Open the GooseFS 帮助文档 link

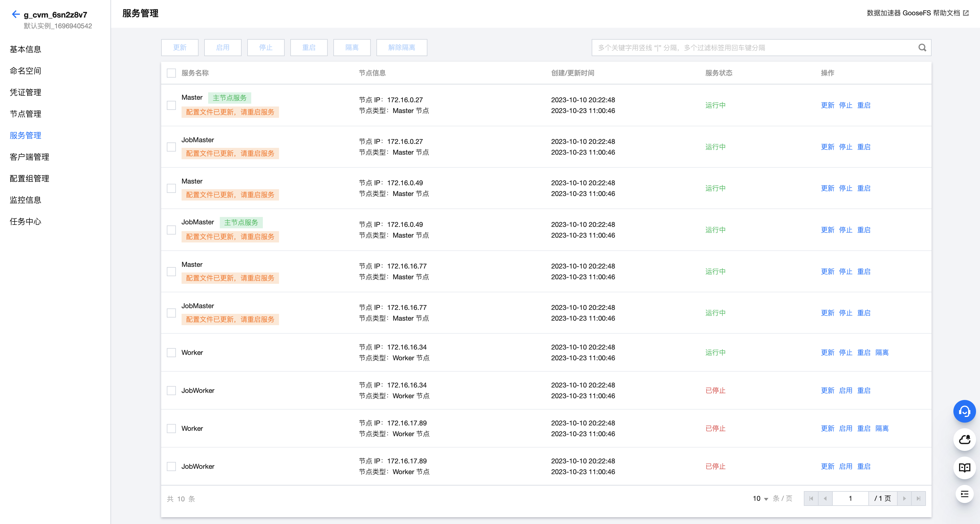(917, 13)
